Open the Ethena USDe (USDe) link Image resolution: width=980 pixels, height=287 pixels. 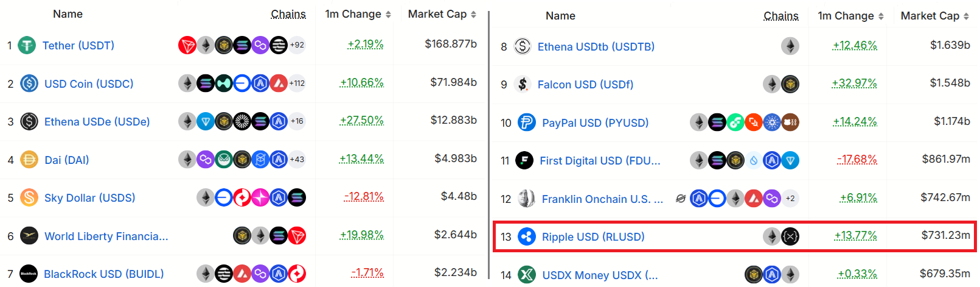tap(97, 122)
